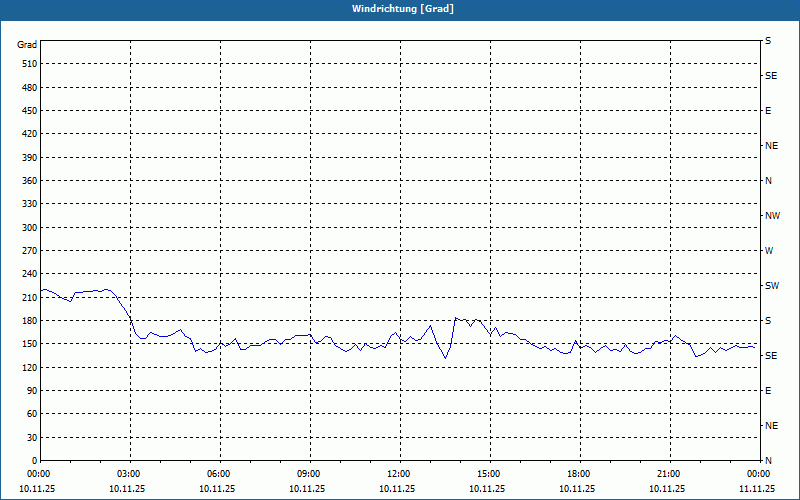This screenshot has width=800, height=500.
Task: Select the 'S' compass label level with 180
Action: click(768, 321)
